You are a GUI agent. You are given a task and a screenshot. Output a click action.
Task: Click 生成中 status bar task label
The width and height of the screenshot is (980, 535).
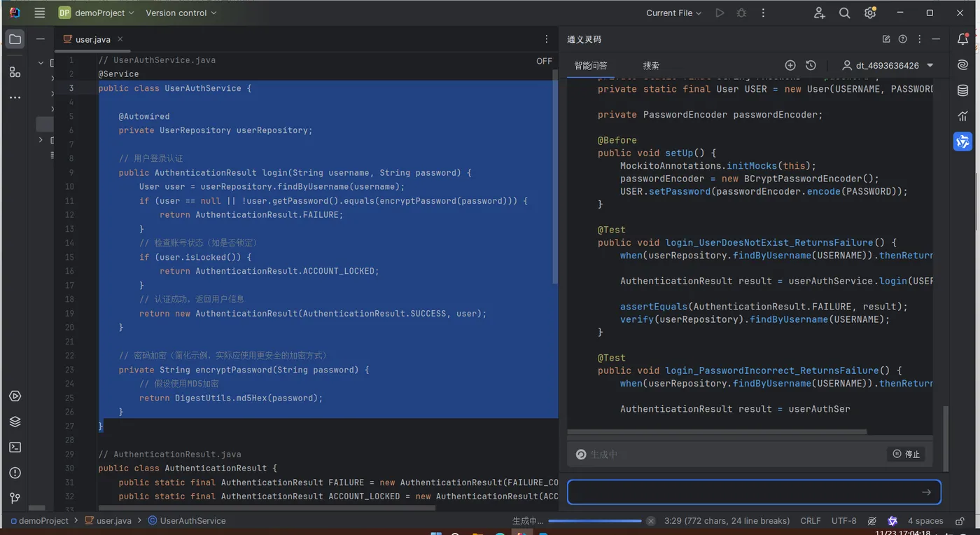pyautogui.click(x=527, y=521)
